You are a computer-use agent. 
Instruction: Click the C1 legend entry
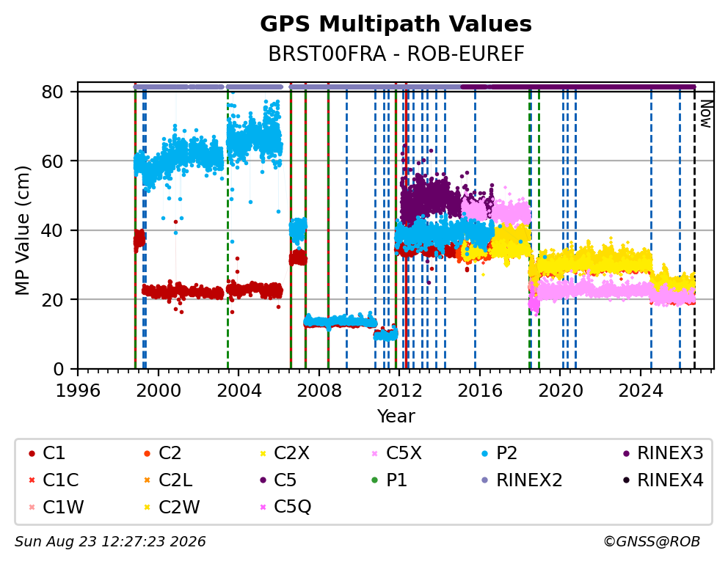click(x=47, y=453)
